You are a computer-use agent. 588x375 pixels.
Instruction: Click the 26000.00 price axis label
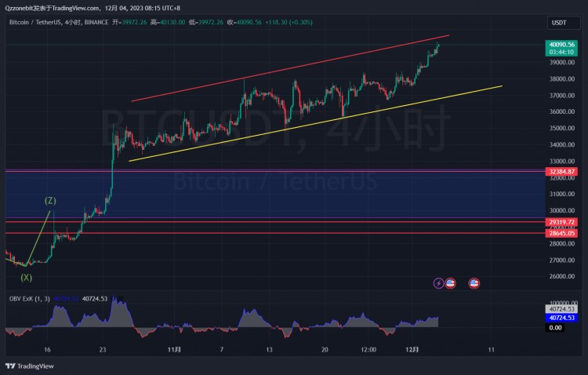click(x=562, y=276)
